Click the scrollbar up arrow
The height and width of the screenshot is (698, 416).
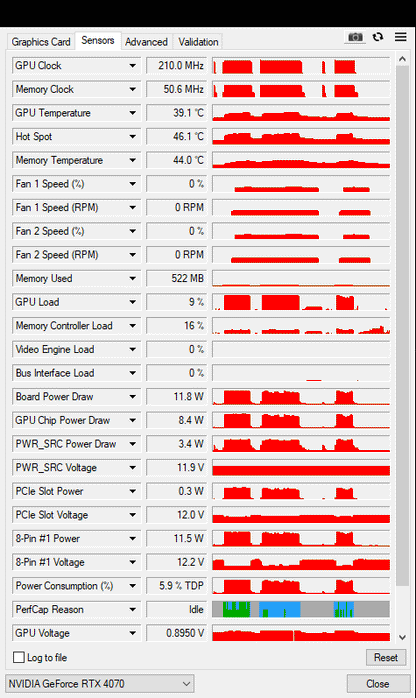tap(402, 59)
